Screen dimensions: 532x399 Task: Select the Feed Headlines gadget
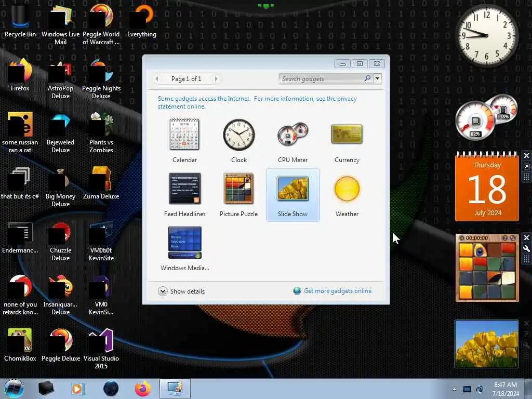click(184, 195)
